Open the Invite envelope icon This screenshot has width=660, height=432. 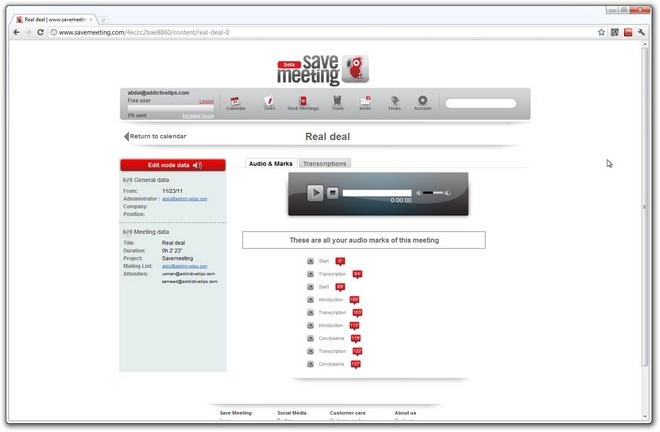[x=365, y=103]
